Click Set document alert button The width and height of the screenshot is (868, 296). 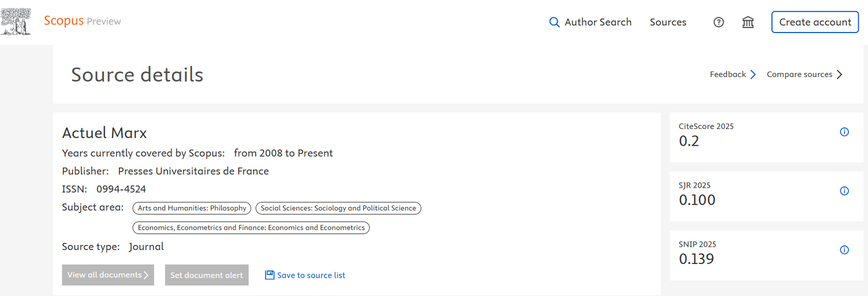click(x=207, y=275)
